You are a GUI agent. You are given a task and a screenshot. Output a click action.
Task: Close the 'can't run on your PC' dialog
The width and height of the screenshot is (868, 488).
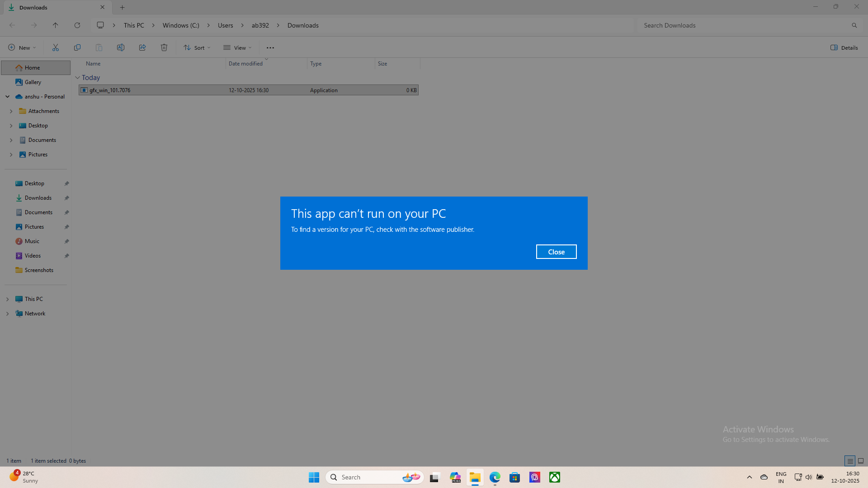tap(556, 252)
